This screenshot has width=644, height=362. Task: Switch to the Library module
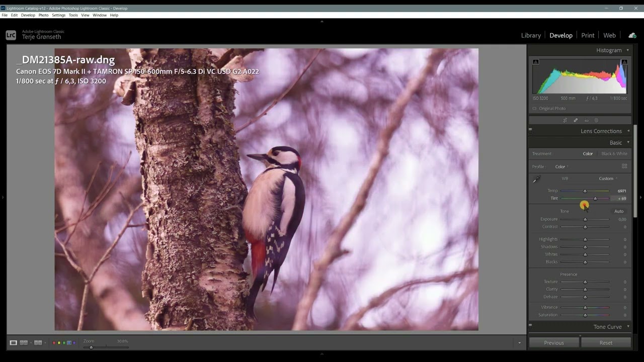click(x=531, y=35)
